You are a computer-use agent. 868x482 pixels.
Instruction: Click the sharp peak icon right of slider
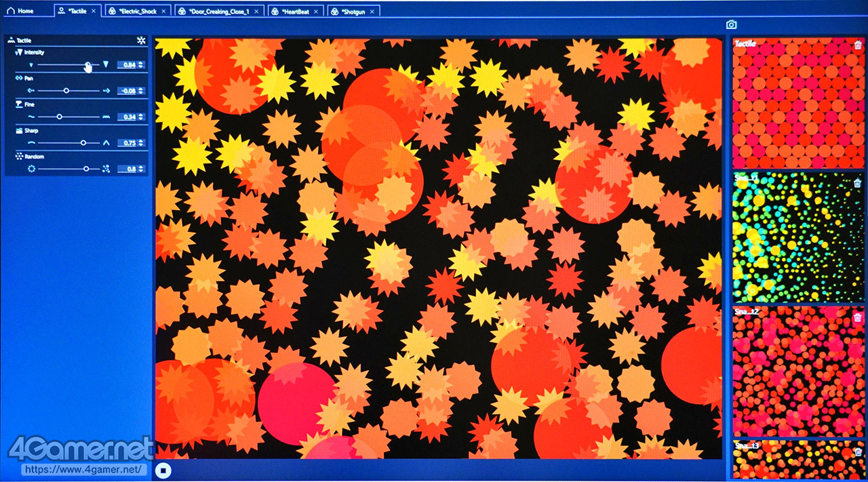tap(106, 142)
